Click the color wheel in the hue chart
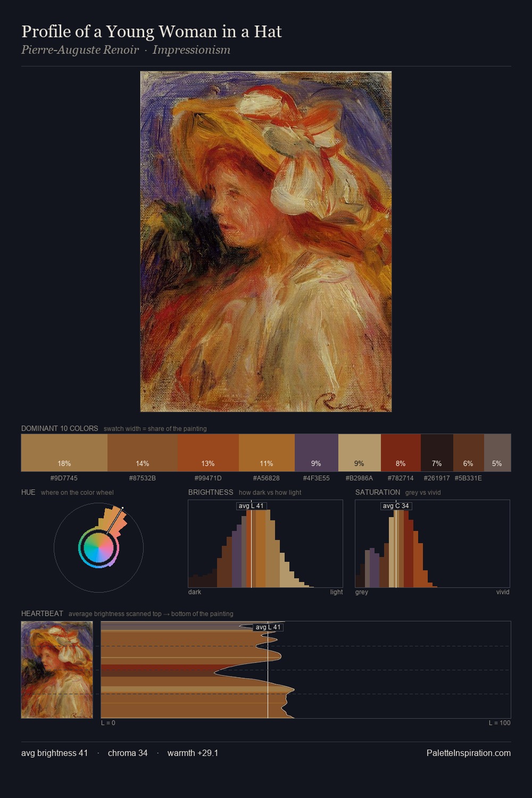The height and width of the screenshot is (798, 532). pos(98,547)
